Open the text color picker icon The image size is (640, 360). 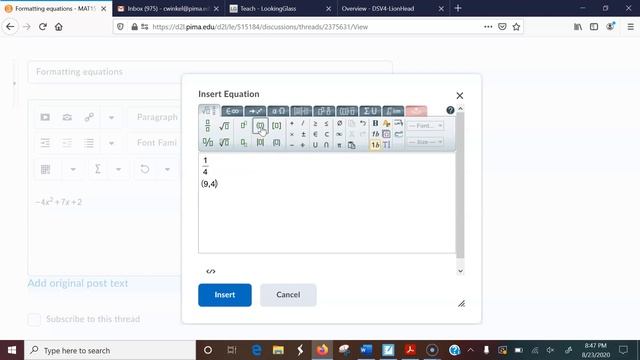(x=387, y=123)
